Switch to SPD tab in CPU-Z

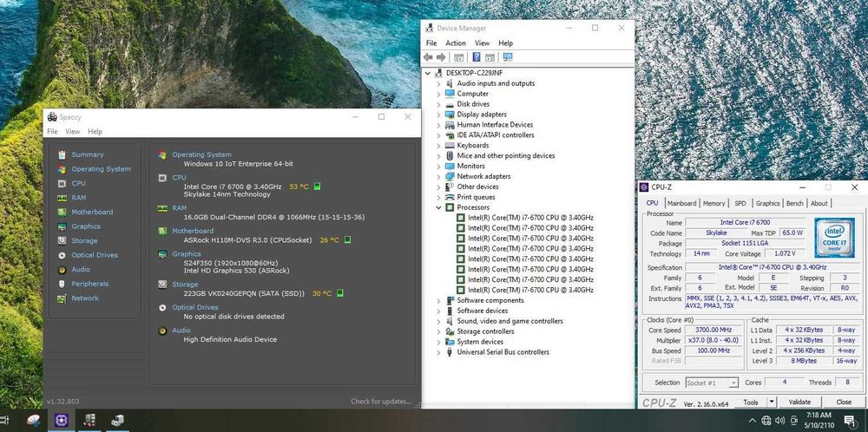pos(740,204)
